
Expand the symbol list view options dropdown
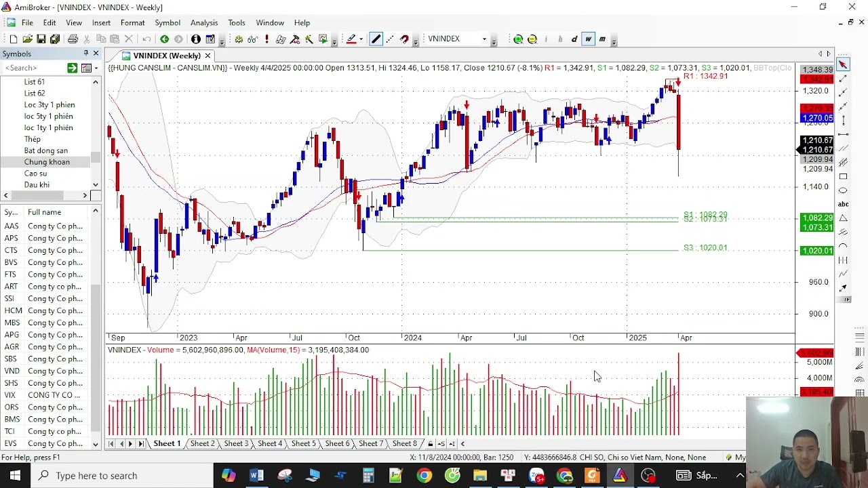tap(96, 68)
